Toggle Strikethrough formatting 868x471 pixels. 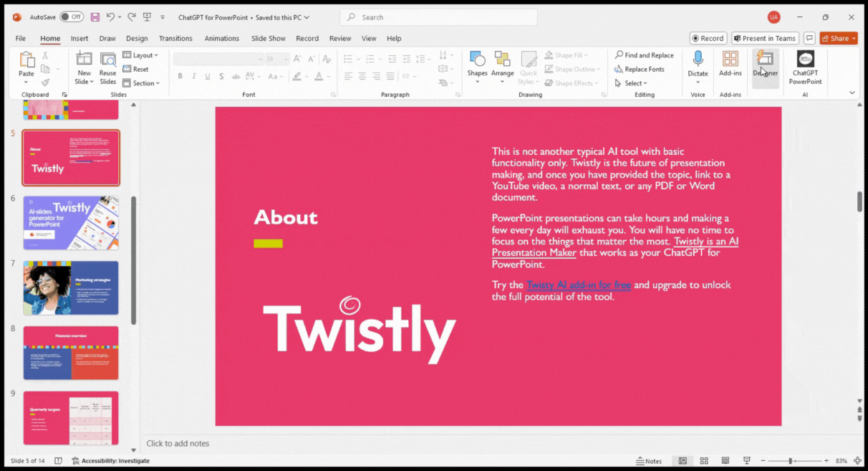(237, 76)
